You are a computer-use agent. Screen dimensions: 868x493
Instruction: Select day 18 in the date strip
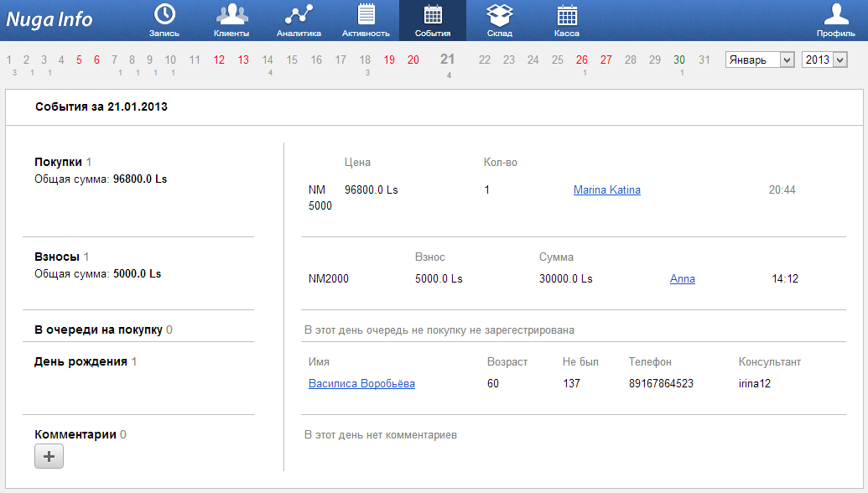(x=365, y=60)
